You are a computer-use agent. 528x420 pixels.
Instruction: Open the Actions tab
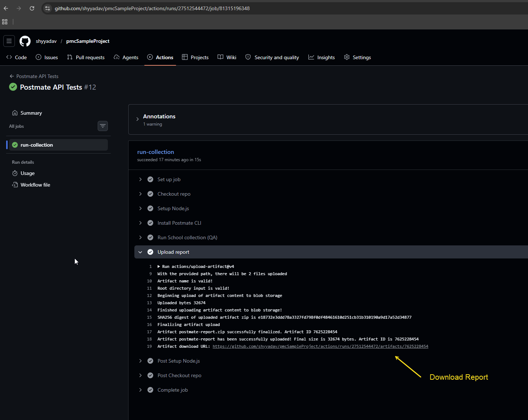pos(160,57)
